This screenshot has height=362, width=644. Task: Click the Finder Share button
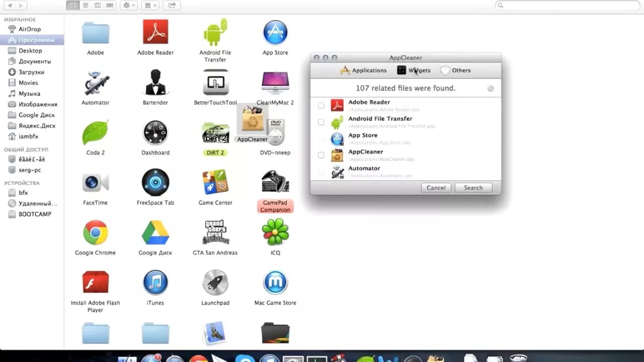[x=172, y=5]
